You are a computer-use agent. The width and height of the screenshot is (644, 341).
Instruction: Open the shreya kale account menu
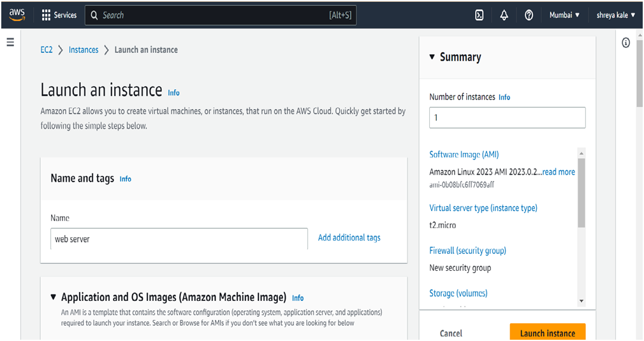tap(615, 15)
